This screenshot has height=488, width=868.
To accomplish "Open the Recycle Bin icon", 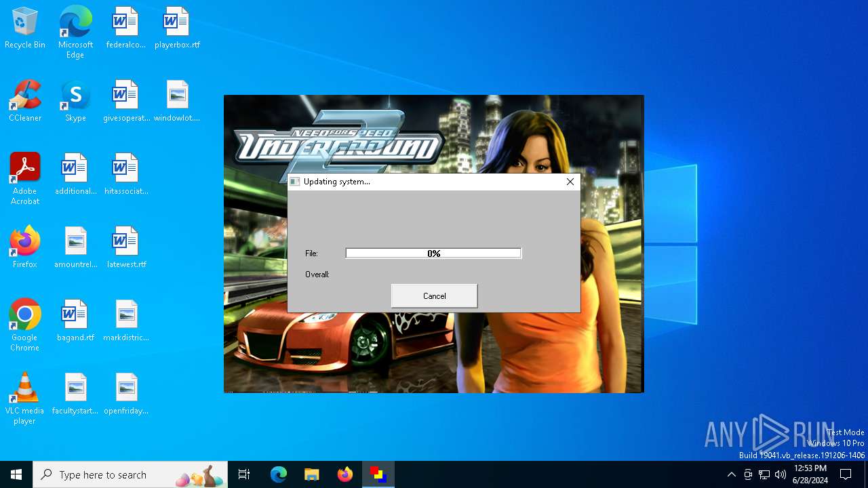I will 25,28.
